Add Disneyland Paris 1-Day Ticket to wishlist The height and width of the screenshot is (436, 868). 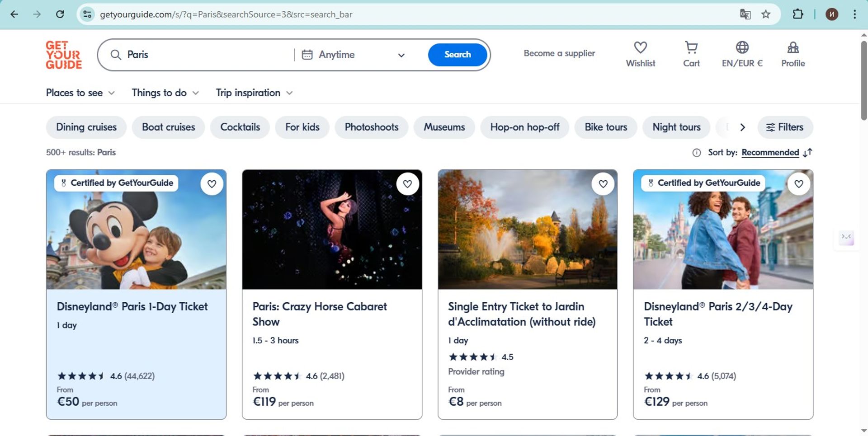(x=212, y=184)
